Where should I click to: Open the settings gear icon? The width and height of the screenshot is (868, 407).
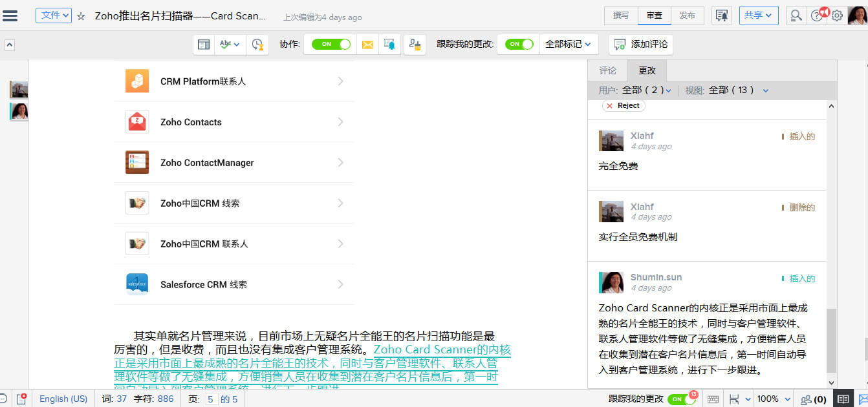(837, 16)
